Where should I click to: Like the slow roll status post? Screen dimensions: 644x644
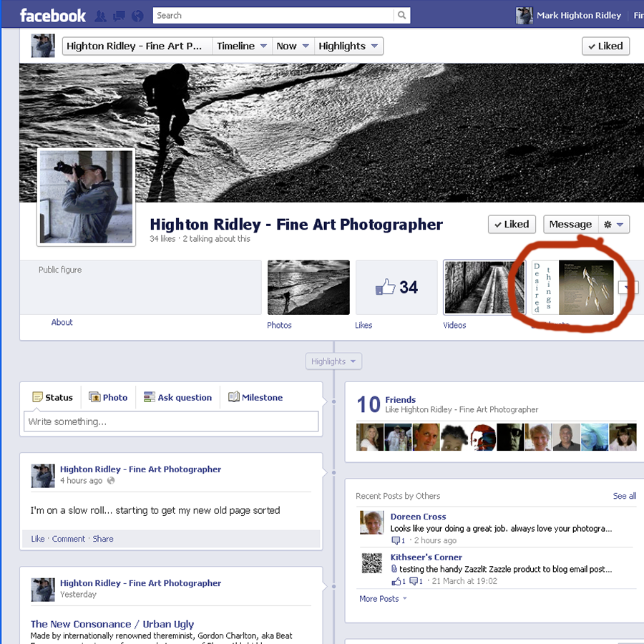[38, 539]
